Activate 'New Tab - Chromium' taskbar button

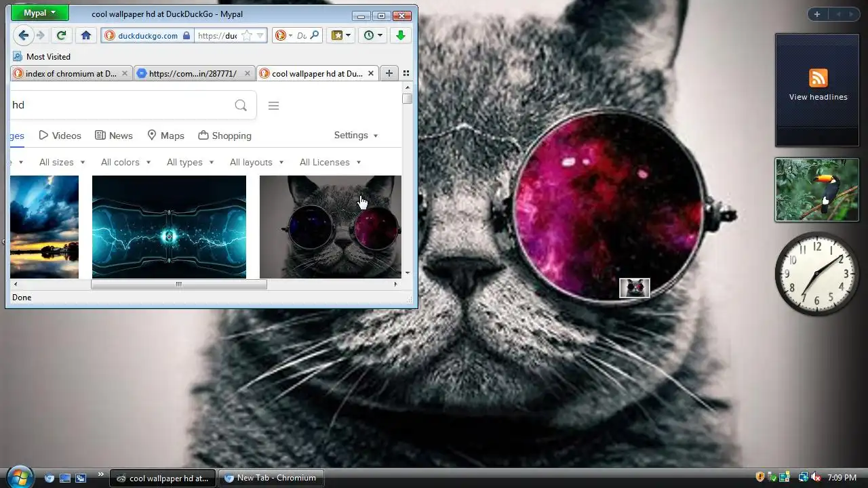point(273,478)
